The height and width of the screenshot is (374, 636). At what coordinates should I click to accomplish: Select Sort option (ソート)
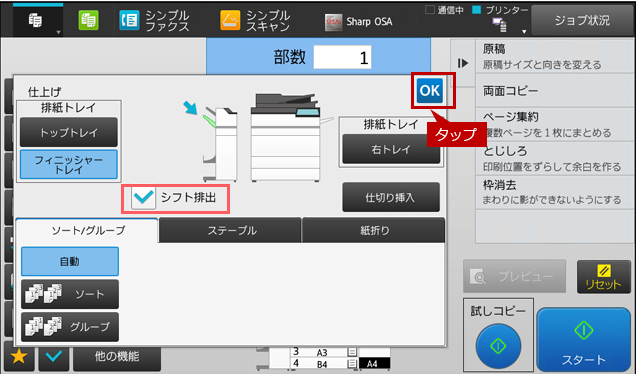[70, 294]
